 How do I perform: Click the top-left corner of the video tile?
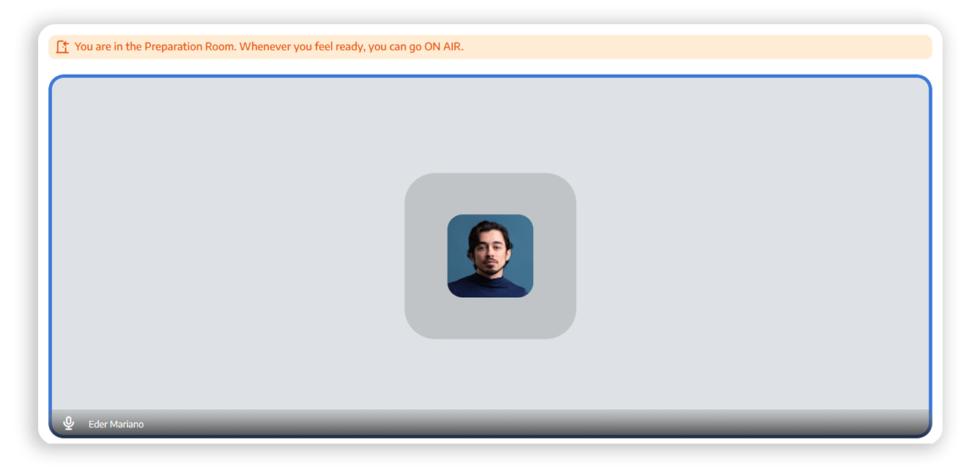[x=56, y=82]
